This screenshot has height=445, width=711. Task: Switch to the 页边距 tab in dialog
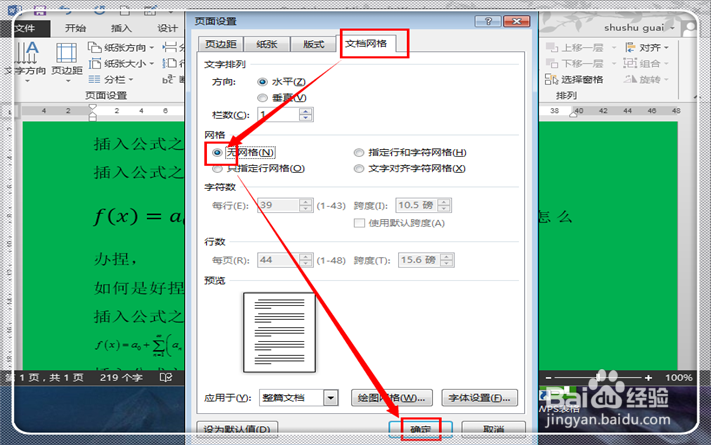click(x=221, y=44)
